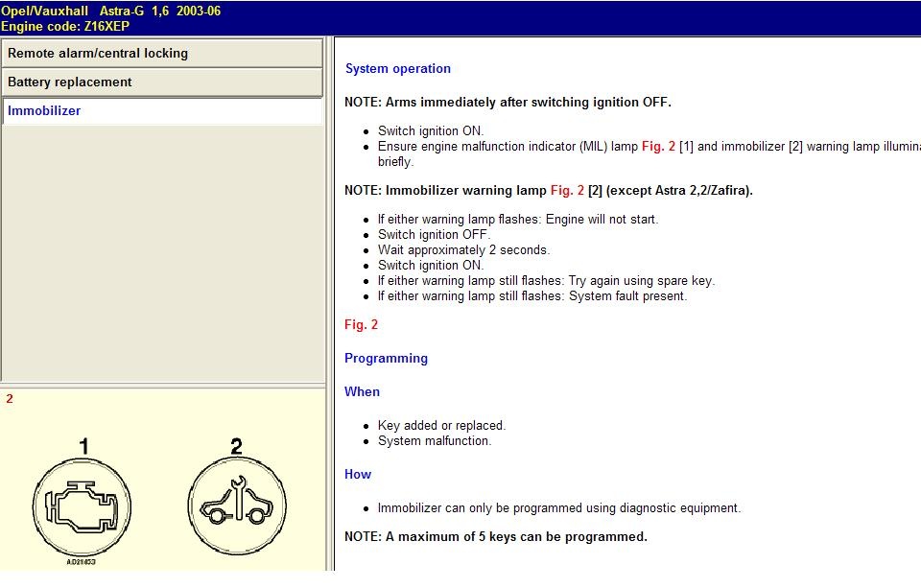The width and height of the screenshot is (921, 588).
Task: Click the "System fault present" bullet
Action: pos(531,296)
